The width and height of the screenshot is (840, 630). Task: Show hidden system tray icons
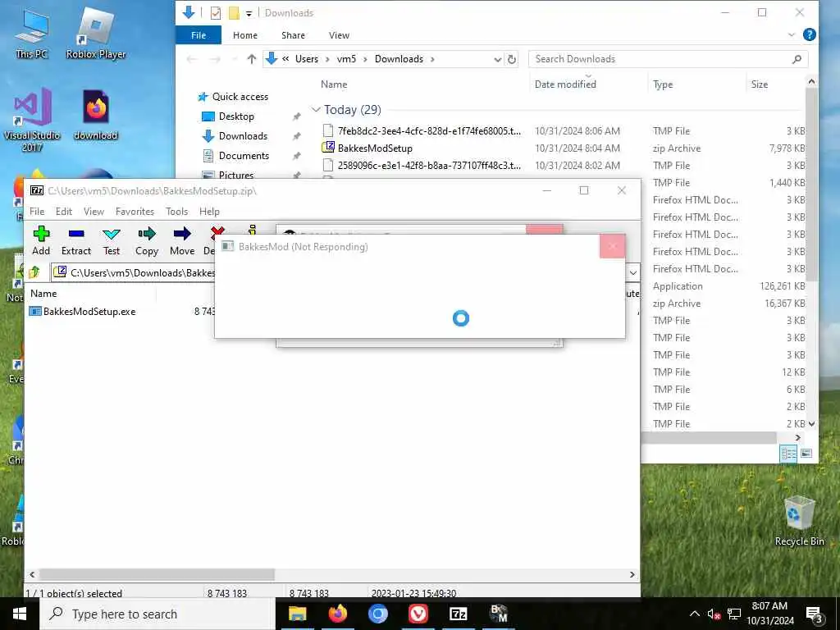point(694,614)
